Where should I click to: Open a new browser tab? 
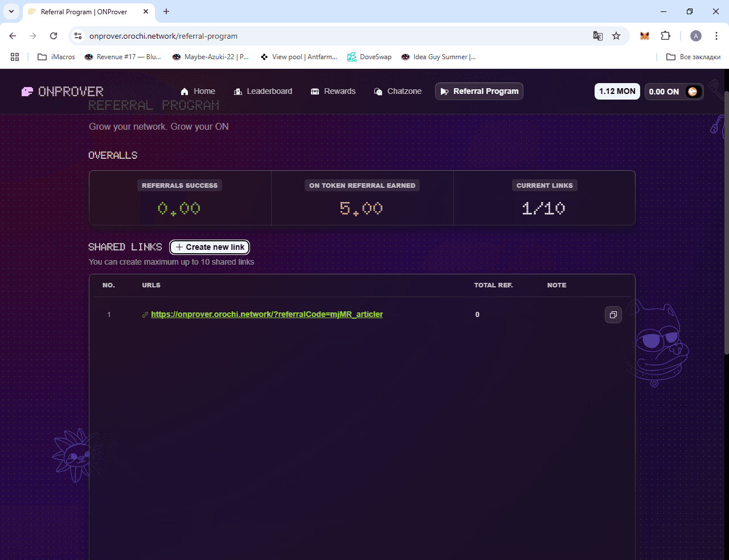click(x=166, y=11)
